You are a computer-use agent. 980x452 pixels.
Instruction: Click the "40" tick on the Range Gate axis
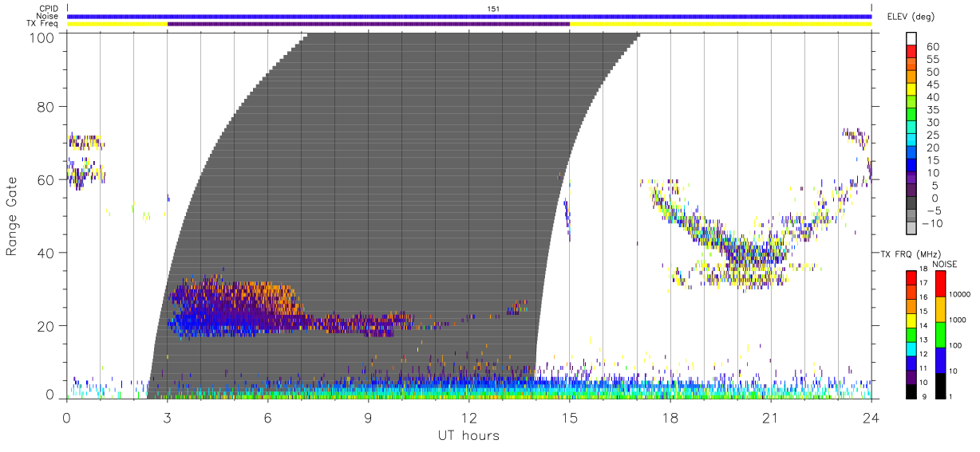[x=45, y=253]
